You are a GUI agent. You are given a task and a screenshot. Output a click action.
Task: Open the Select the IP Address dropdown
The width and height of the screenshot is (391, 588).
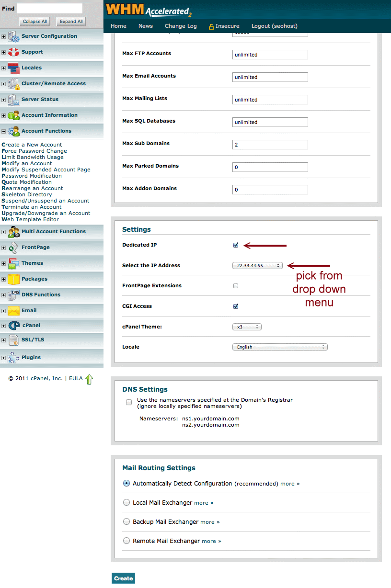tap(258, 265)
